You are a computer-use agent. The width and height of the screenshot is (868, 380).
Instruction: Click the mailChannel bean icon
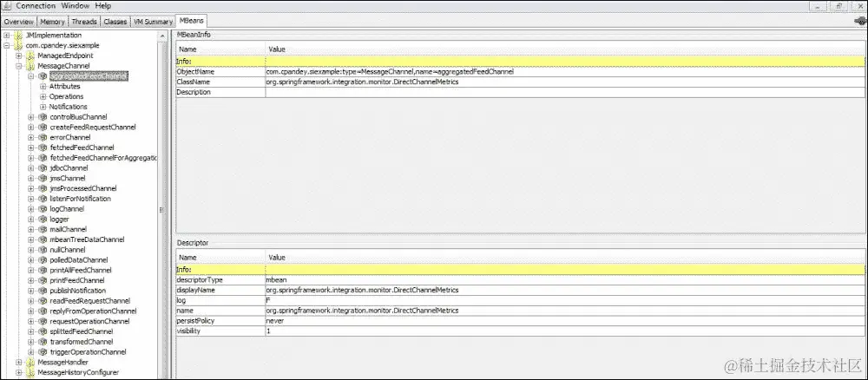pyautogui.click(x=43, y=229)
